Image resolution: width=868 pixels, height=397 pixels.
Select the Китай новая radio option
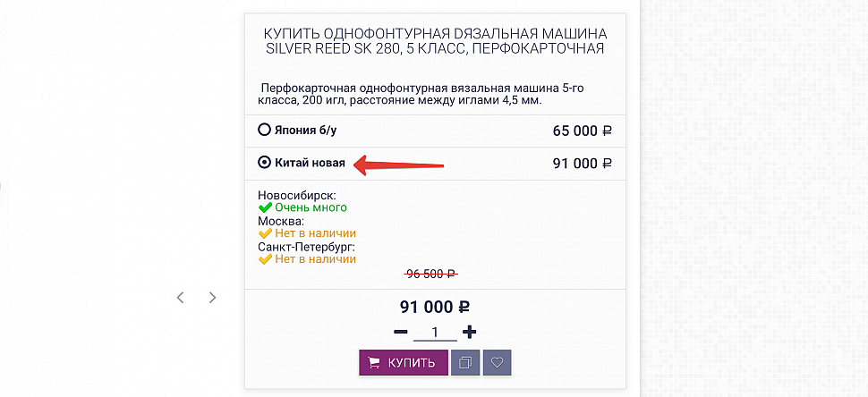click(265, 163)
